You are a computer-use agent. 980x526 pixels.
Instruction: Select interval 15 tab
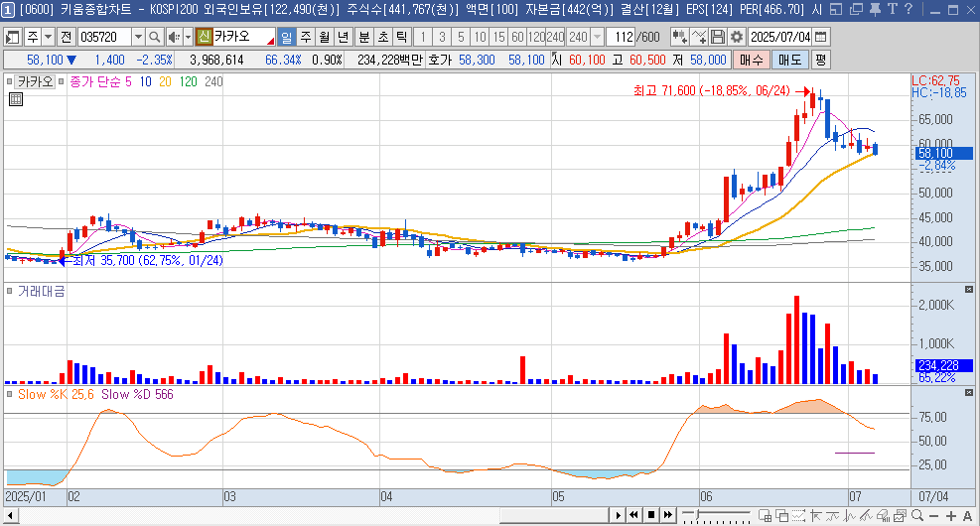[498, 37]
